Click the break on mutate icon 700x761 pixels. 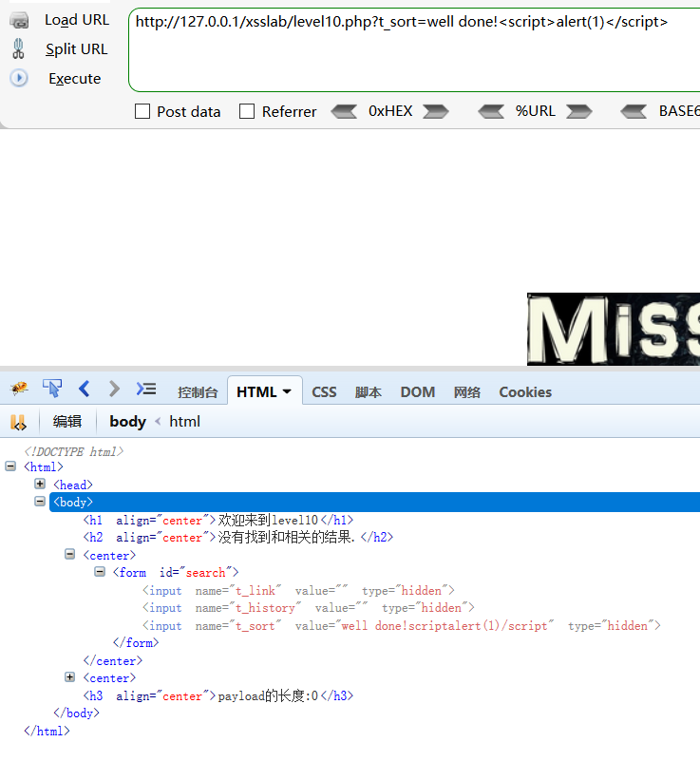point(18,422)
